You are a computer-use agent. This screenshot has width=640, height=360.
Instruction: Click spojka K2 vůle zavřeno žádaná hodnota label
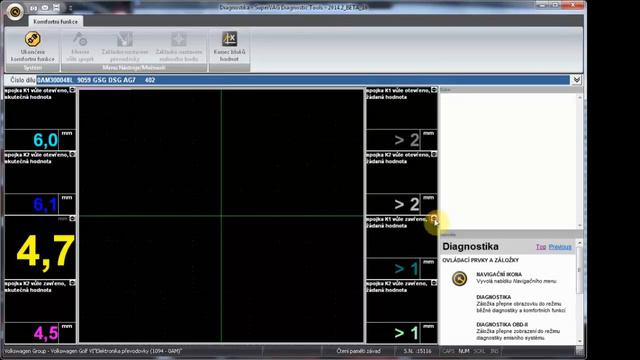coord(398,287)
